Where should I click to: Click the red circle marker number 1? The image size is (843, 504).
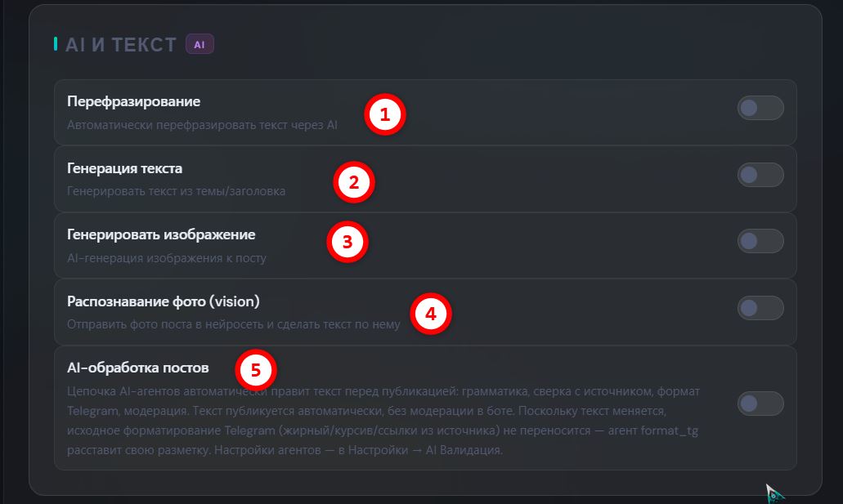pos(385,114)
